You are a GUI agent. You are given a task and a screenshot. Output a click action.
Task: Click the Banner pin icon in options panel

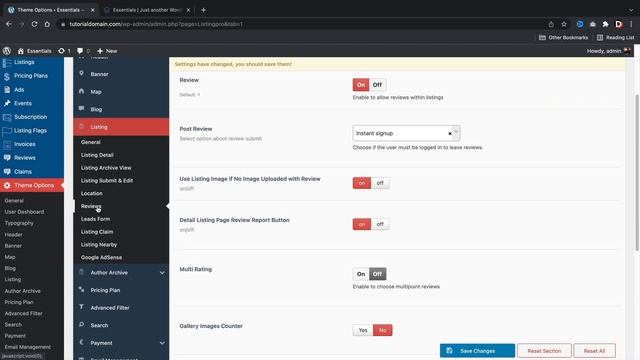81,73
